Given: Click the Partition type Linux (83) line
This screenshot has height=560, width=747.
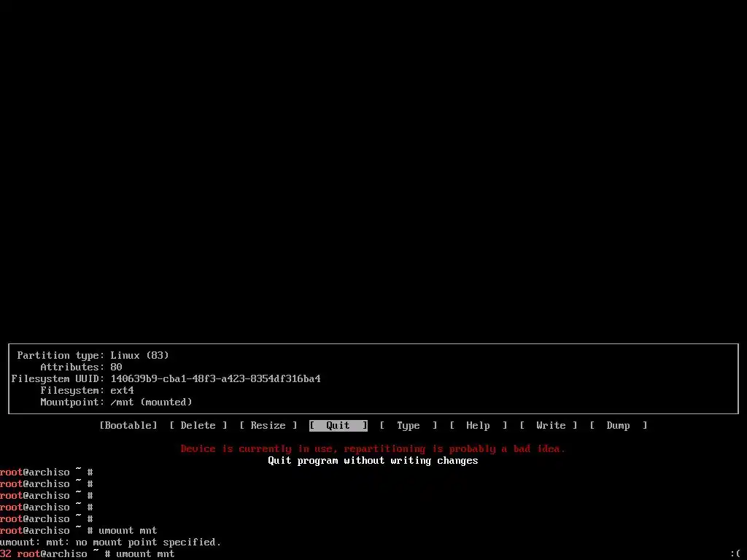Looking at the screenshot, I should tap(93, 355).
